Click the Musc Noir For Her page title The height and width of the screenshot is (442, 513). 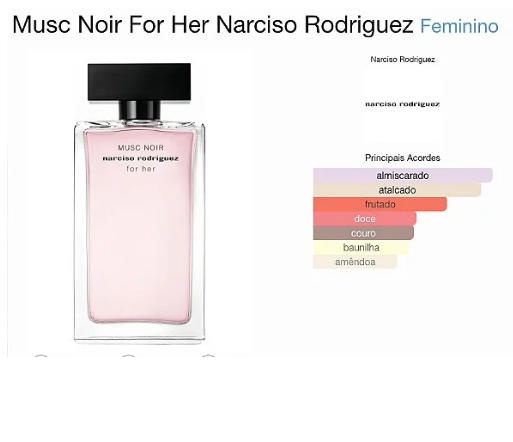[x=213, y=25]
